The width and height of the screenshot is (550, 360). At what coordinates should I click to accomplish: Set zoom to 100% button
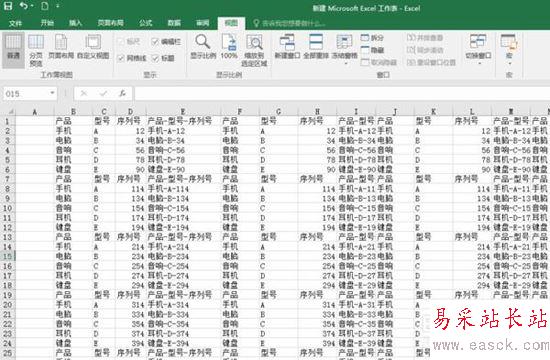(x=229, y=47)
